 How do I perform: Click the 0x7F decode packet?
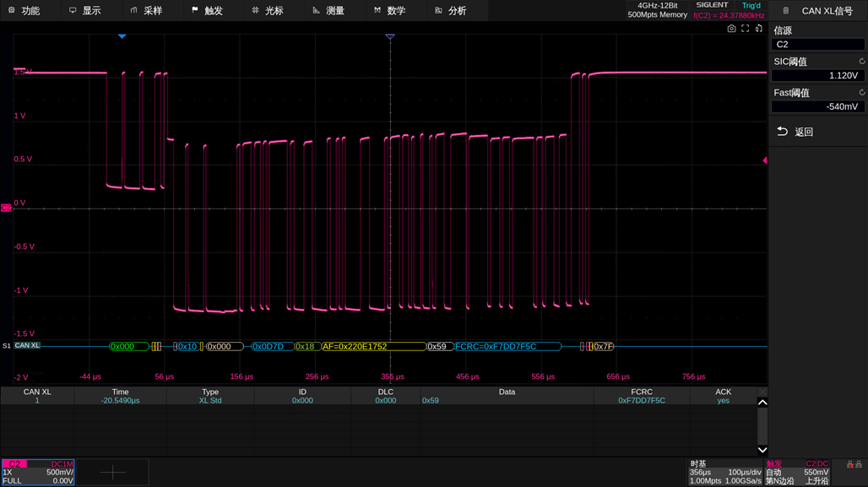click(604, 346)
